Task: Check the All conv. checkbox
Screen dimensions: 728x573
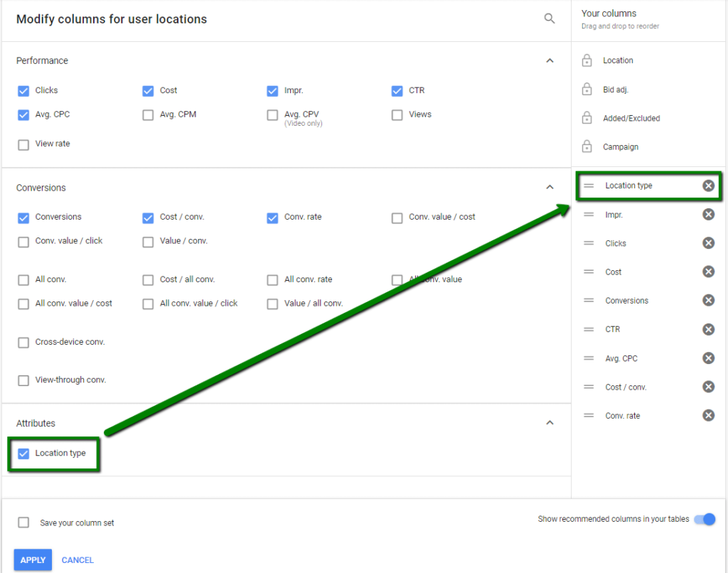Action: (x=23, y=279)
